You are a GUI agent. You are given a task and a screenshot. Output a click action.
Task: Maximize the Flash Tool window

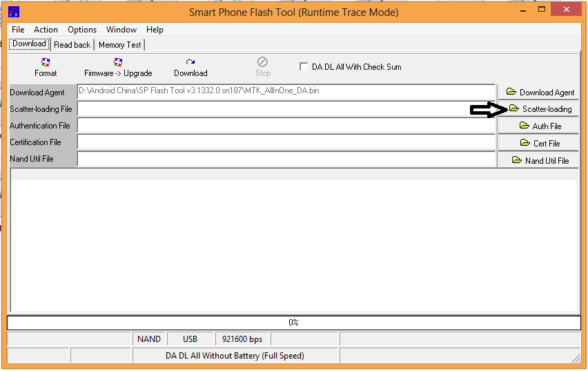[542, 10]
